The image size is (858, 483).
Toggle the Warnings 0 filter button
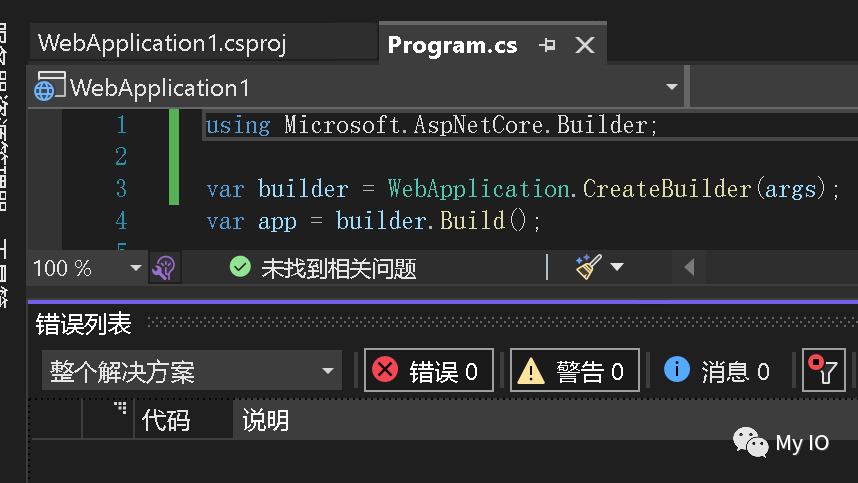click(575, 370)
